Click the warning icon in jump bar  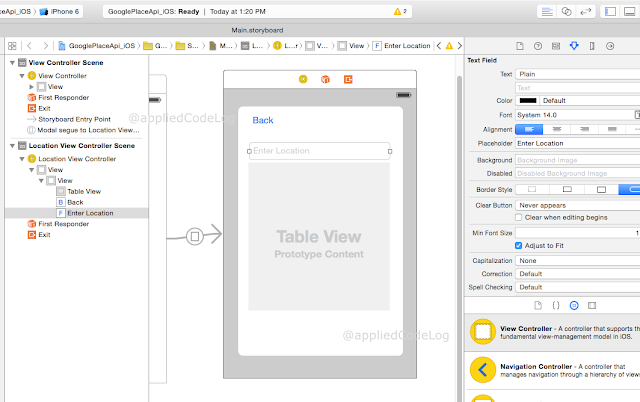click(449, 46)
